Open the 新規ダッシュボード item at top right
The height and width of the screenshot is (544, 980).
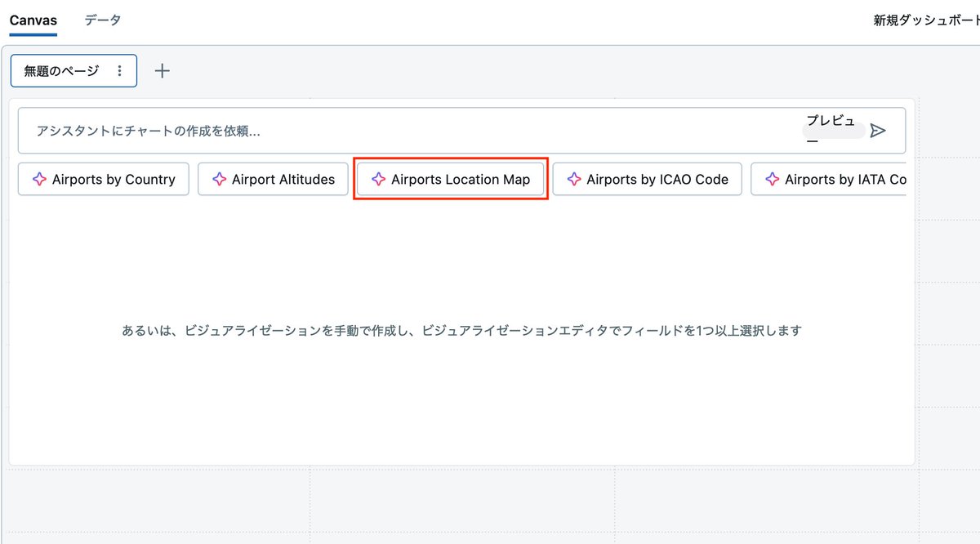(925, 20)
